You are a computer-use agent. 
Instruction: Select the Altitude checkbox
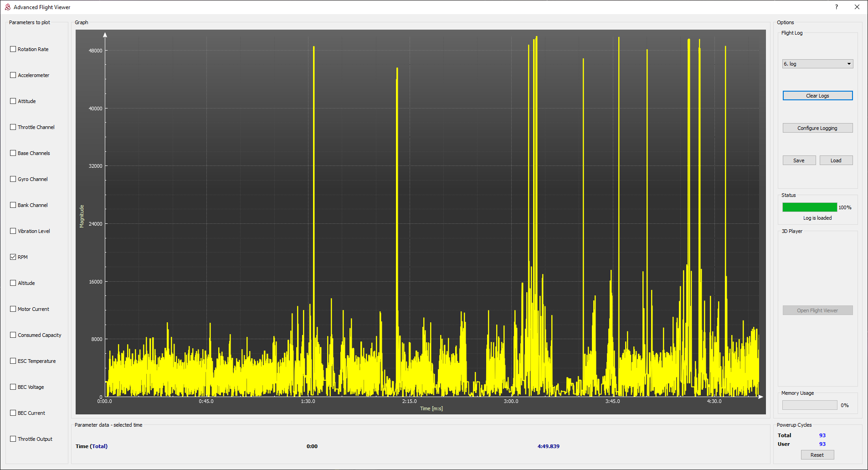click(x=13, y=283)
